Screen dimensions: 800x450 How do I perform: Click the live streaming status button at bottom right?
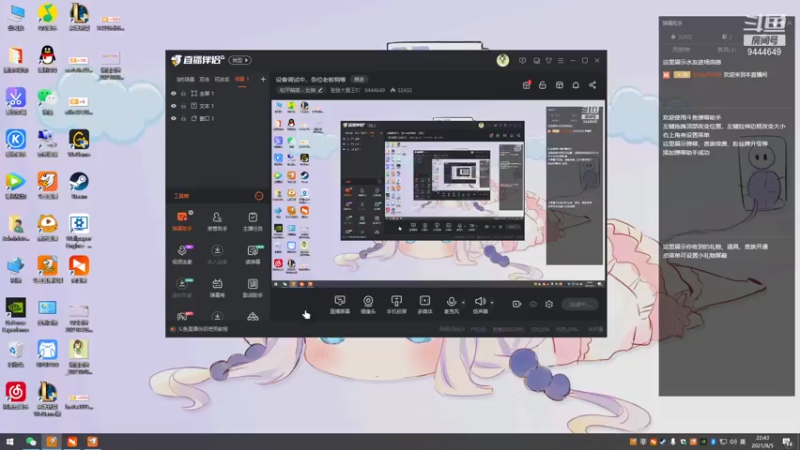pyautogui.click(x=580, y=304)
